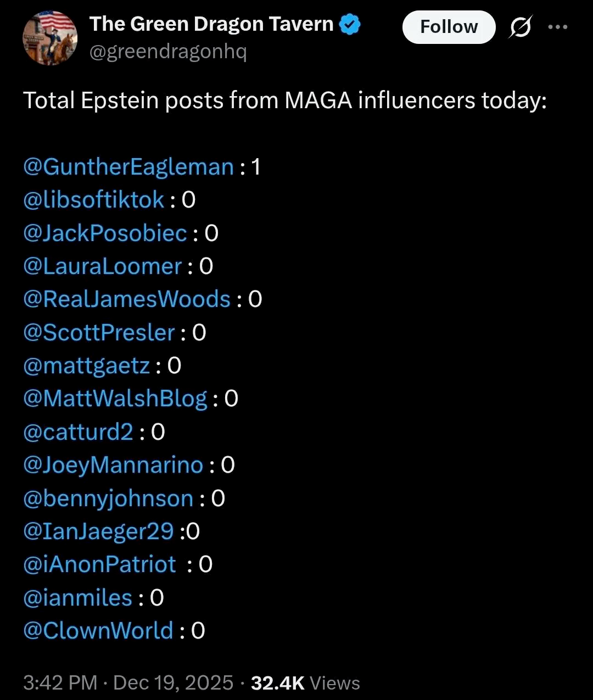Go to the @ScottPresler mention
Screen dimensions: 593x700
click(x=99, y=333)
